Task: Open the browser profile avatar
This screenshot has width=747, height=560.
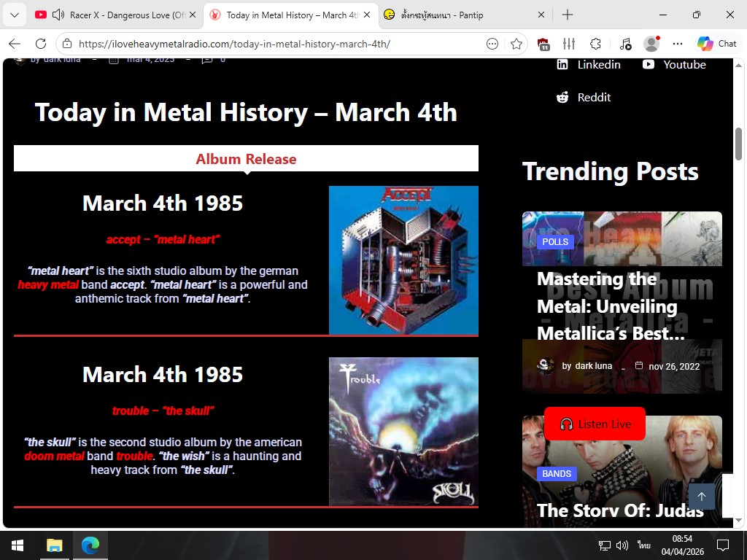Action: tap(651, 44)
